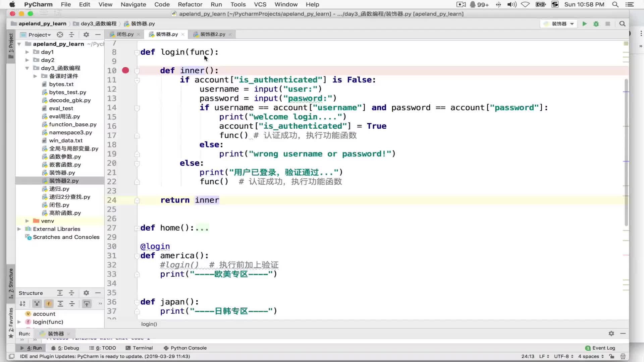
Task: Close the 装饰器.py editor tab
Action: pos(183,34)
